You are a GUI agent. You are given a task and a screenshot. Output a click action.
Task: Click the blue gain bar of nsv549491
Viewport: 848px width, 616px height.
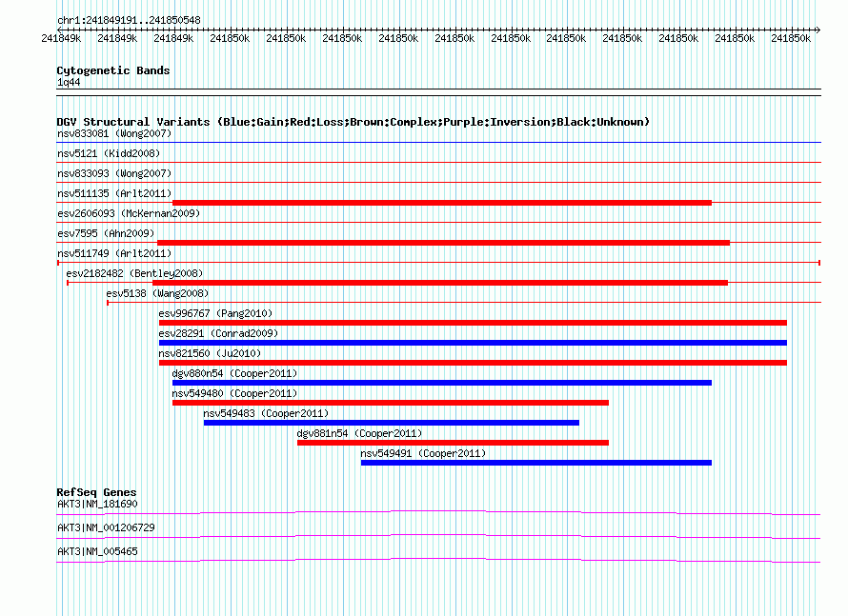[536, 463]
